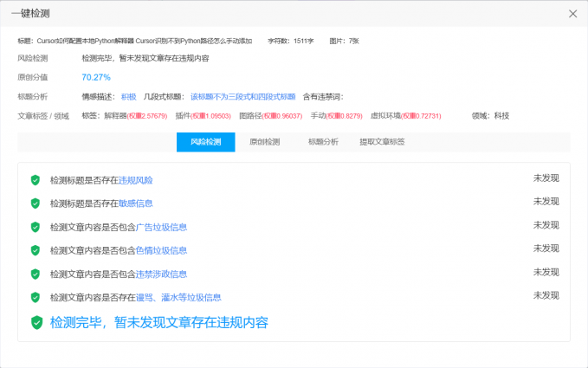The image size is (588, 368).
Task: Click the shield icon beside 敏感信息 check
Action: pyautogui.click(x=36, y=203)
